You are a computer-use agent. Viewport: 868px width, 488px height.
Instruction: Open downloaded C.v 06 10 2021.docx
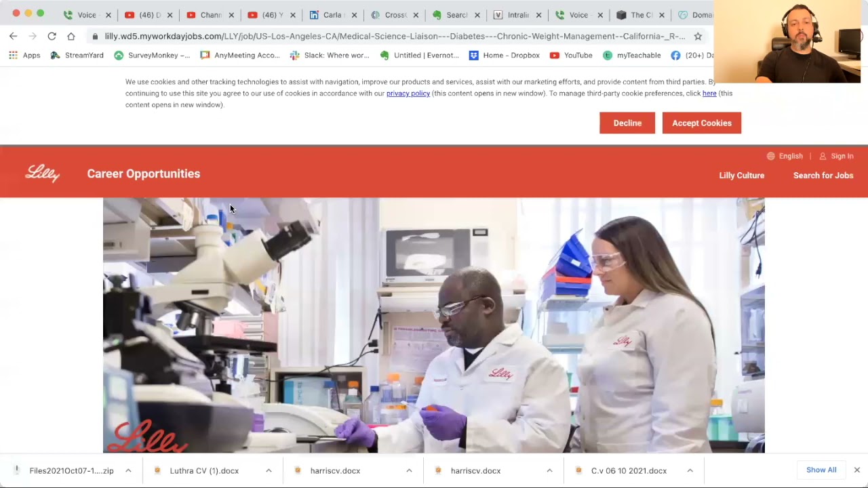click(629, 470)
